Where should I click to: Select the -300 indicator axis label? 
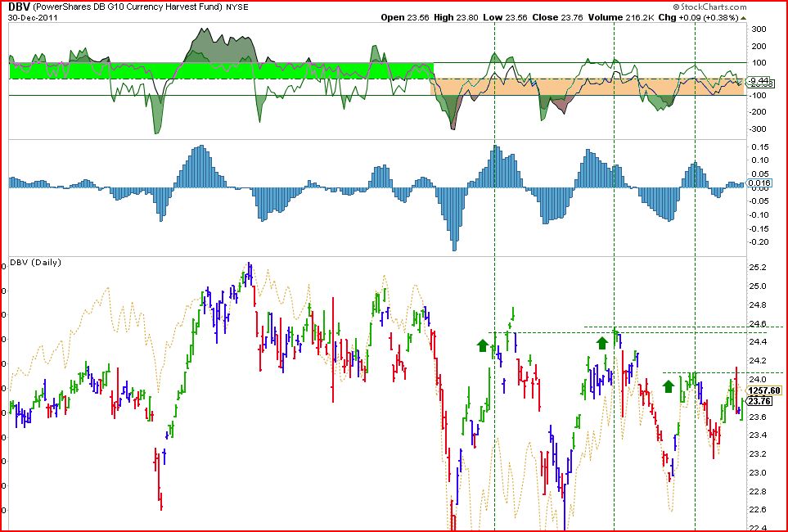coord(758,128)
